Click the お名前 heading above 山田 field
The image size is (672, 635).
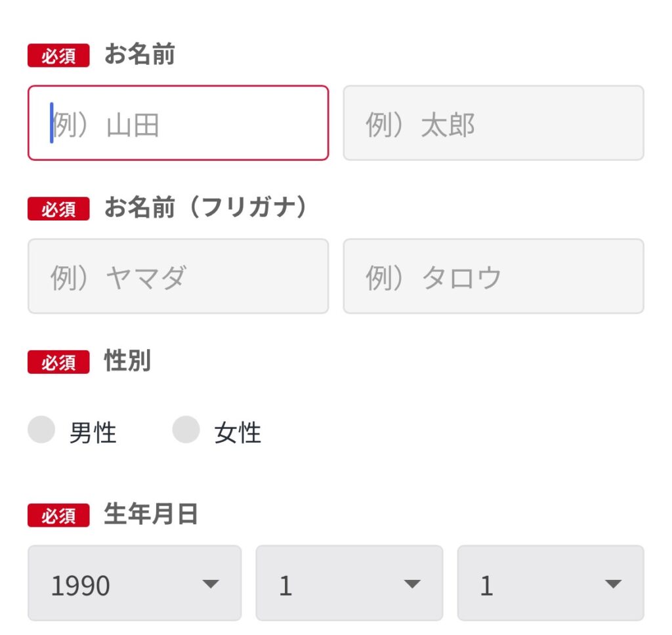point(139,56)
